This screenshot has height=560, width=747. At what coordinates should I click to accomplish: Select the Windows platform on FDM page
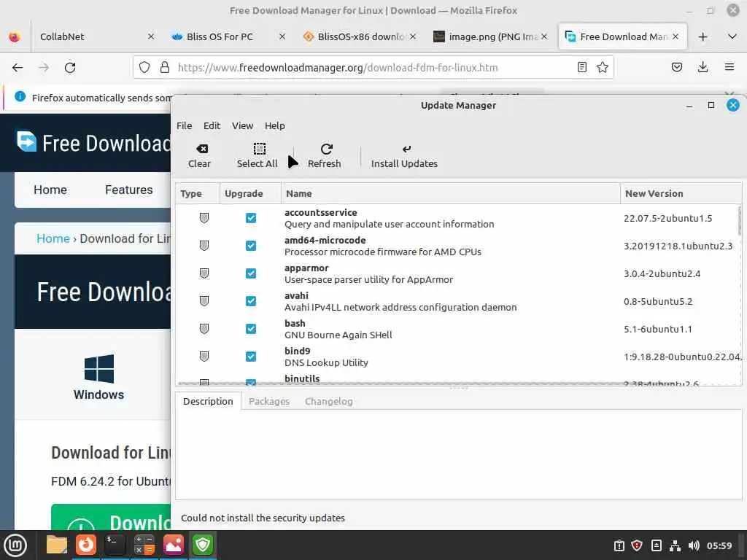click(98, 377)
